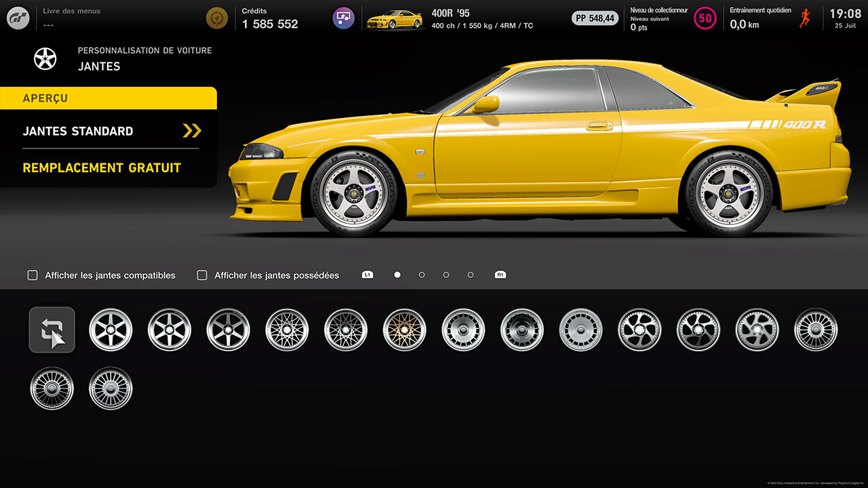The image size is (868, 488).
Task: Click the car's front wheel in preview
Action: [x=355, y=193]
